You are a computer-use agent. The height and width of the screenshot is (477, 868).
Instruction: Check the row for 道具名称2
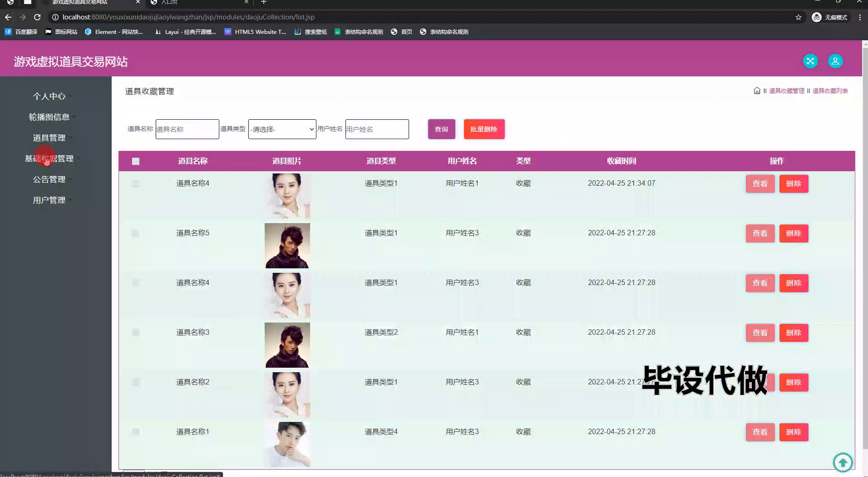click(136, 383)
